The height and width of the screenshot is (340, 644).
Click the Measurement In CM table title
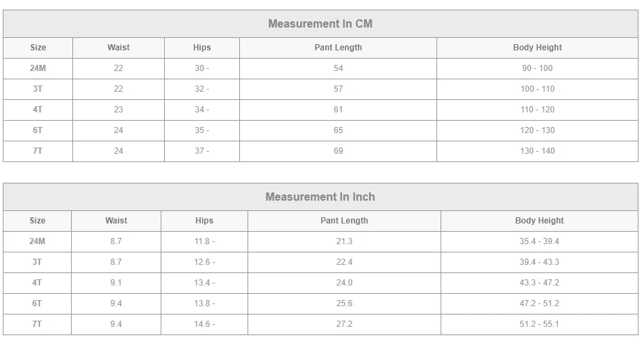(320, 23)
